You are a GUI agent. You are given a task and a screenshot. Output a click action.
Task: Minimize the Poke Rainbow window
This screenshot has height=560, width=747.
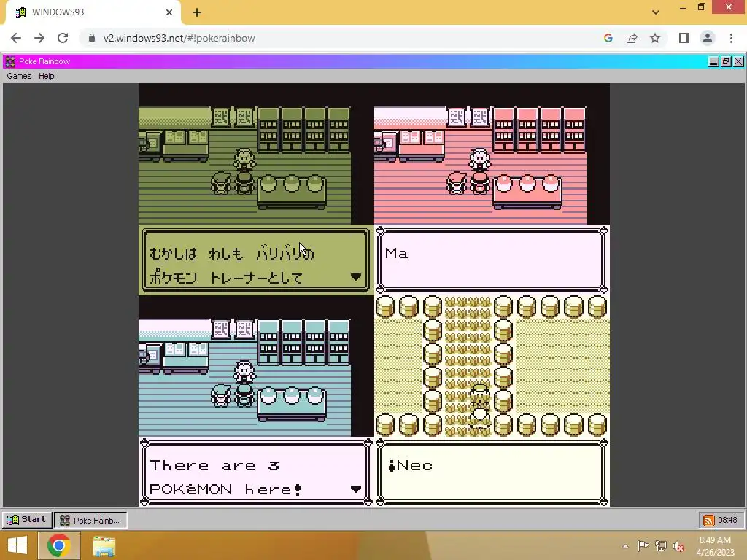pyautogui.click(x=713, y=61)
